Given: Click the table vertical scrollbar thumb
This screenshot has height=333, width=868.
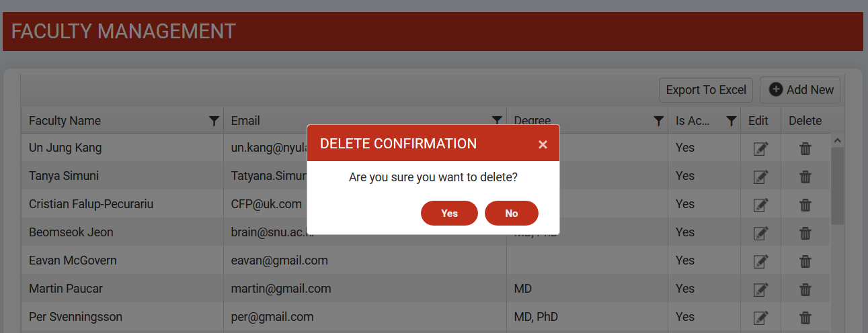Looking at the screenshot, I should tap(837, 186).
